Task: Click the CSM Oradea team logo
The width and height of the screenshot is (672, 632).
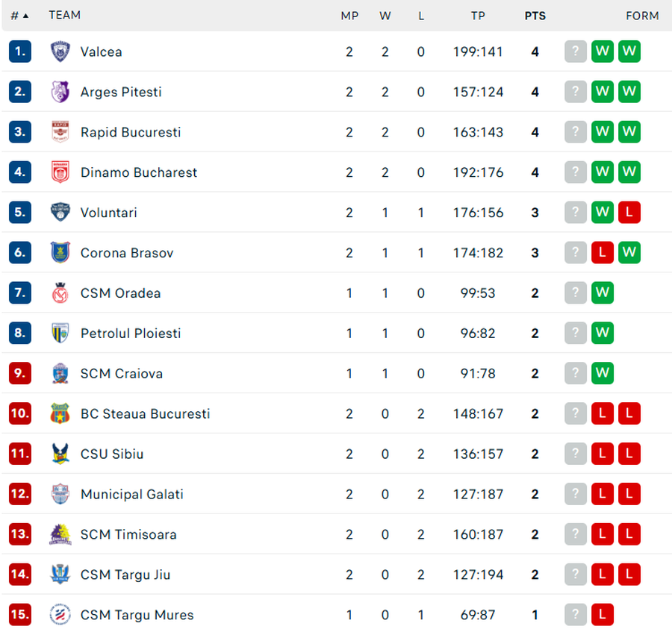Action: coord(60,293)
